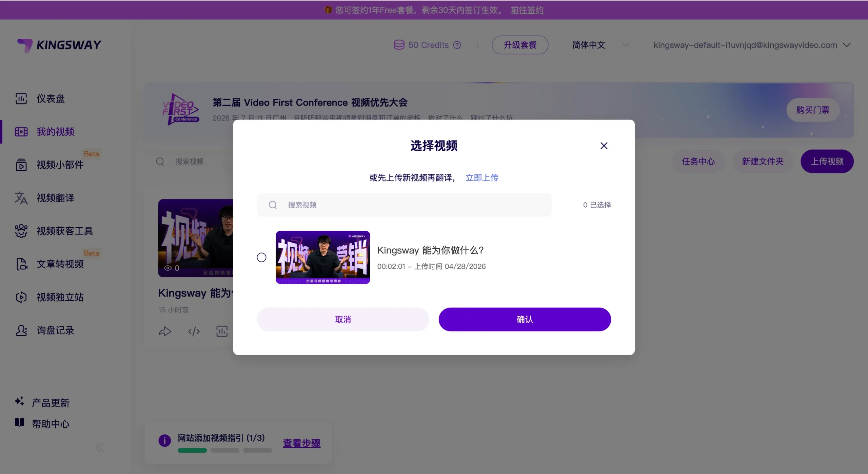Click the dialog's 搜索视频 search field
This screenshot has height=474, width=868.
(404, 205)
